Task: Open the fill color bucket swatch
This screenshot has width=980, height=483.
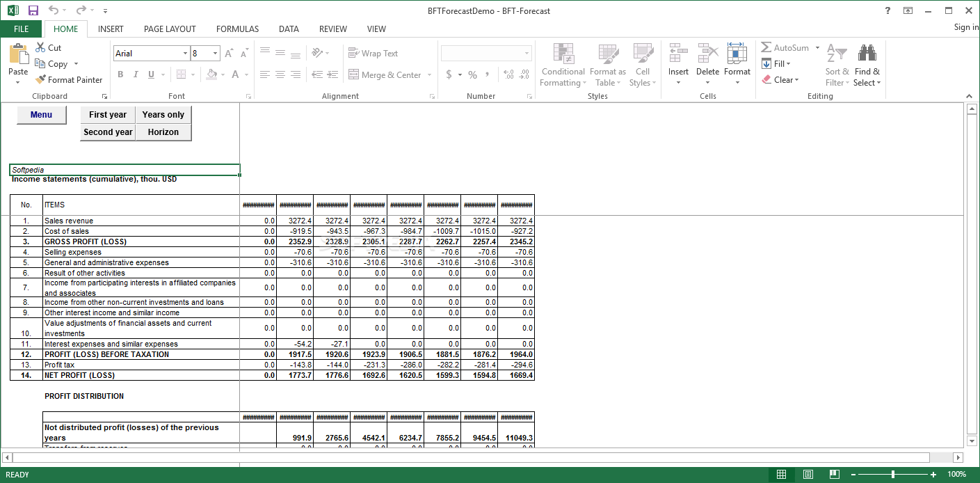Action: [212, 74]
